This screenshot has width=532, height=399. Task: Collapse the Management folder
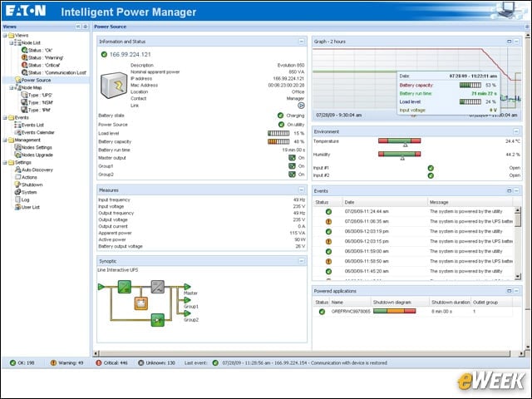5,140
